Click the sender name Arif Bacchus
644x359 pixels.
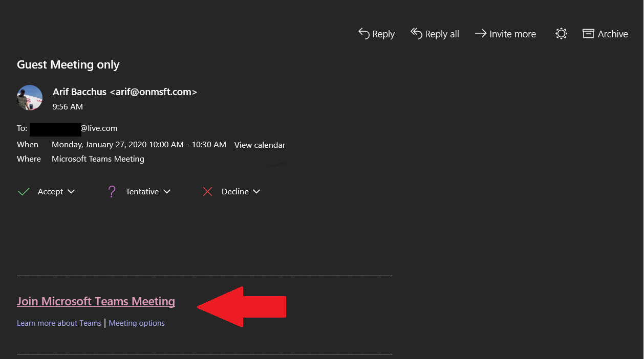click(79, 92)
